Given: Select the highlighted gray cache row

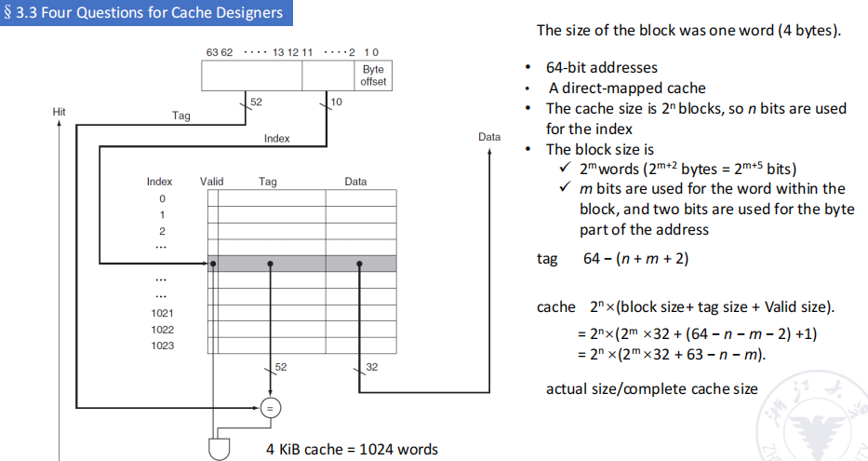Looking at the screenshot, I should click(x=302, y=264).
